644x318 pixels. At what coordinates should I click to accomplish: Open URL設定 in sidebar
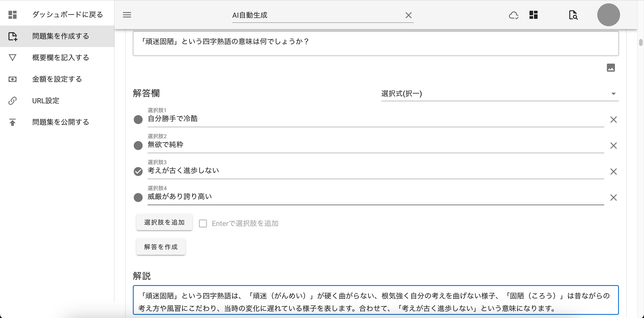(x=45, y=101)
